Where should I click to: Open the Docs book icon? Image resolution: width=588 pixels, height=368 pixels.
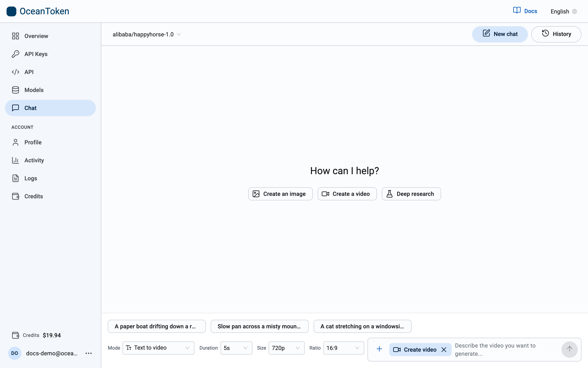tap(517, 11)
